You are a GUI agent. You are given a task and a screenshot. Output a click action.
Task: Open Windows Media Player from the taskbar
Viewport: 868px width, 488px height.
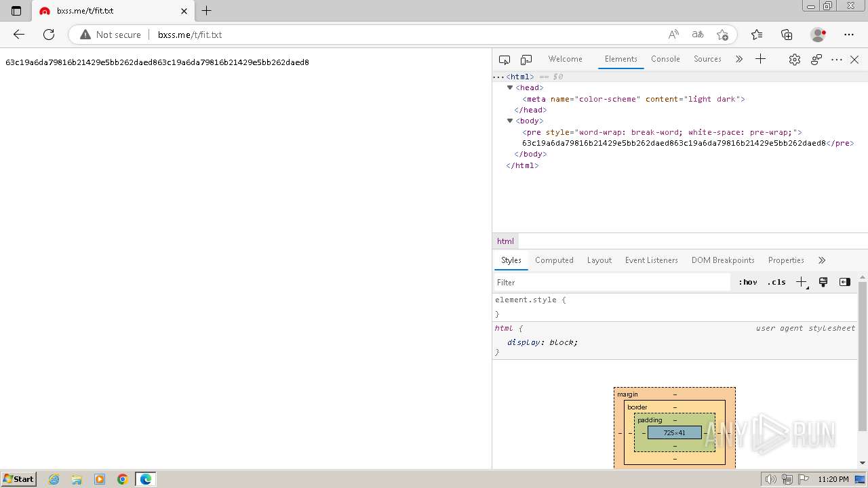pyautogui.click(x=100, y=479)
